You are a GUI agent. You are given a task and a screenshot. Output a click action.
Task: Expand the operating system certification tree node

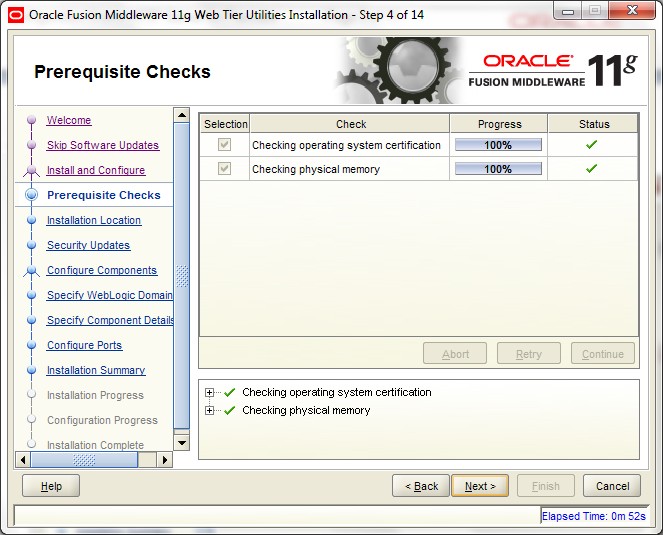209,392
